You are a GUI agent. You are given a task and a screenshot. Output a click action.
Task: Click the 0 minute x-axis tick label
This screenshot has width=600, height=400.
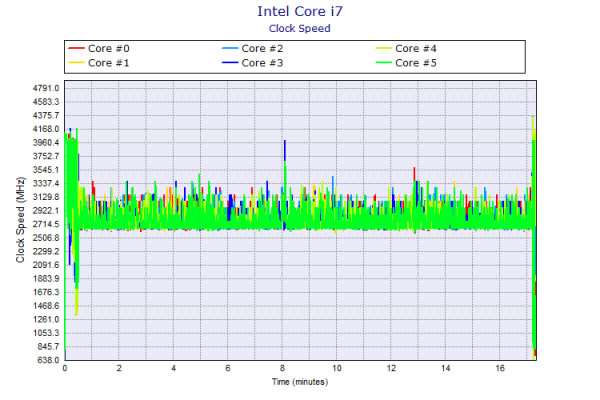click(x=65, y=368)
